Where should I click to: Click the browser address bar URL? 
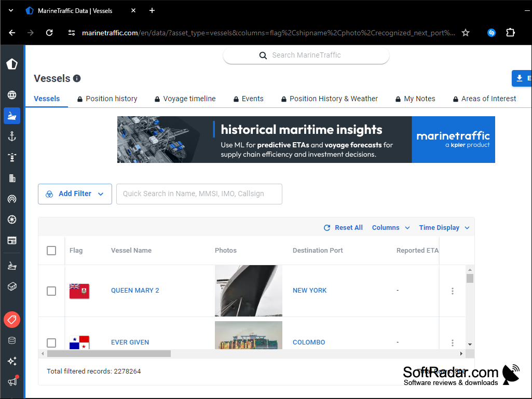(268, 33)
